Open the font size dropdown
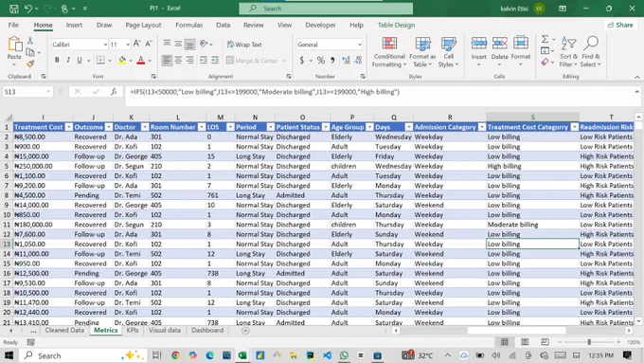This screenshot has width=644, height=363. coord(128,45)
